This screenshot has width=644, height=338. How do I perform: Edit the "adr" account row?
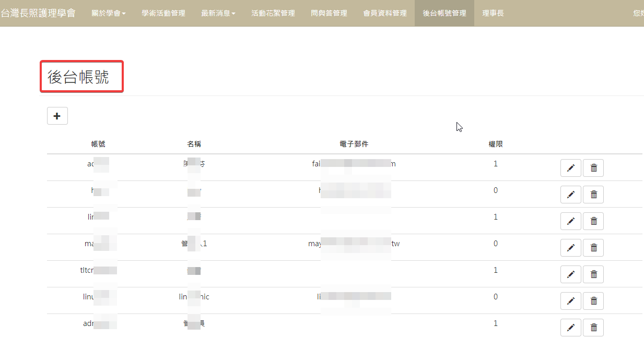coord(571,328)
